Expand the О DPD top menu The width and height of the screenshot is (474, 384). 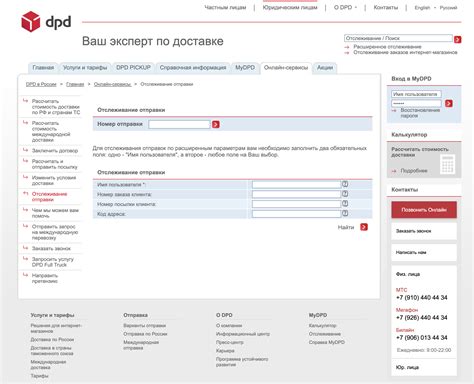pyautogui.click(x=345, y=7)
